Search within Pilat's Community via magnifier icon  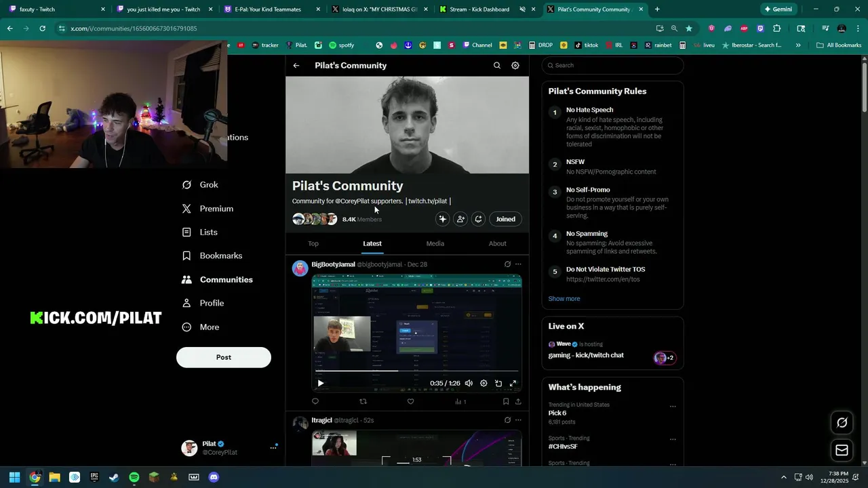(x=497, y=66)
